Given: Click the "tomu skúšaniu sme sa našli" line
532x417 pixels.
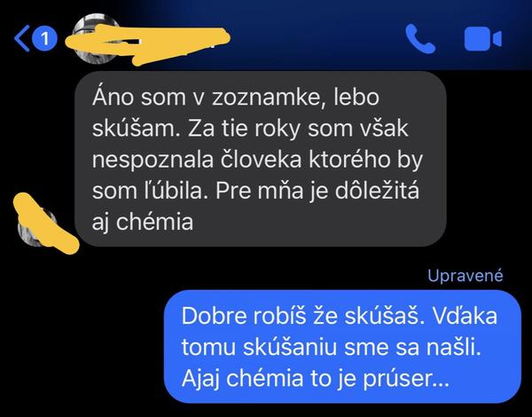Looking at the screenshot, I should (332, 348).
